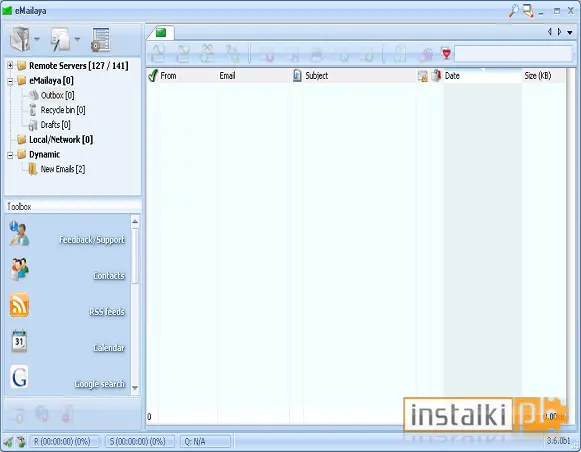Click the faded pink icon below Toolbox
The image size is (581, 452).
pyautogui.click(x=66, y=414)
